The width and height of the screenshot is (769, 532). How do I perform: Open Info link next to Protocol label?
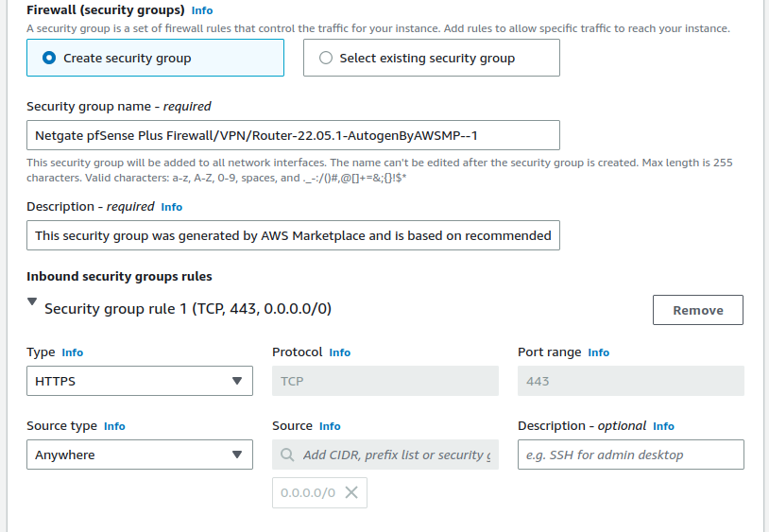(339, 352)
